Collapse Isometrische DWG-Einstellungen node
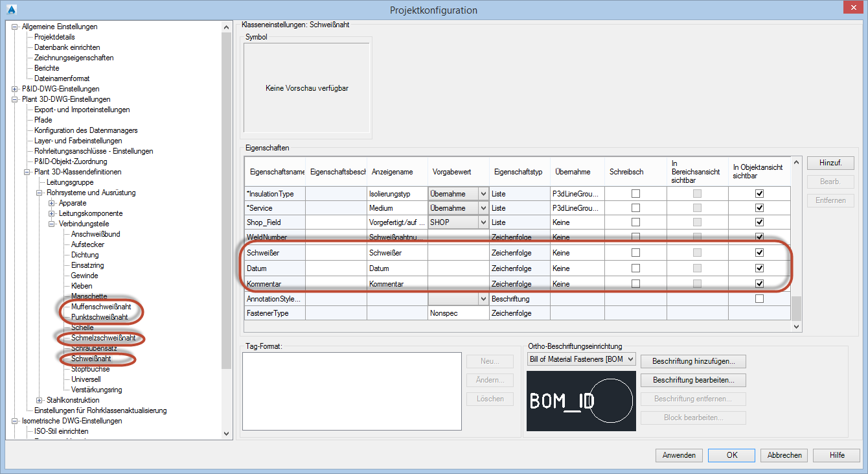Image resolution: width=868 pixels, height=474 pixels. [x=14, y=421]
